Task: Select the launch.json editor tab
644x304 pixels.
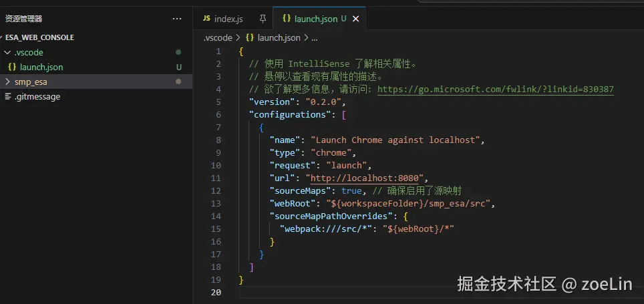Action: pos(319,19)
